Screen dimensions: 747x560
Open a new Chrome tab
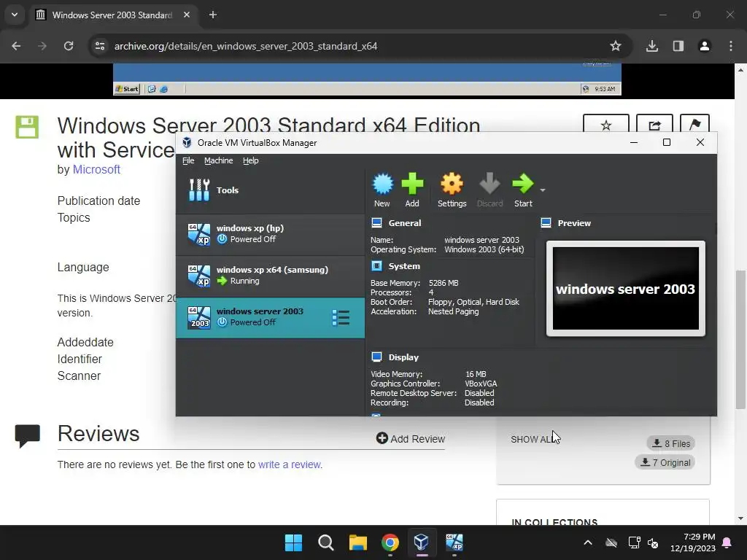[x=213, y=15]
